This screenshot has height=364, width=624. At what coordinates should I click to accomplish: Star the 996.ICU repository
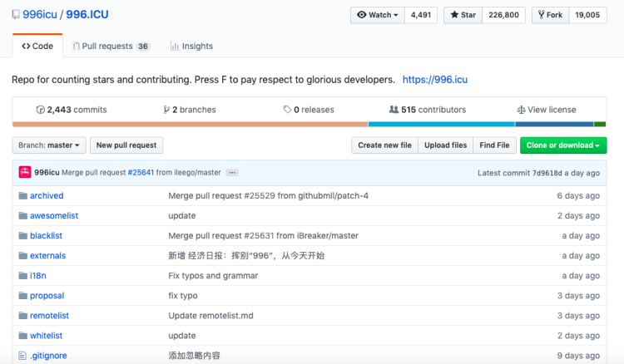(463, 15)
